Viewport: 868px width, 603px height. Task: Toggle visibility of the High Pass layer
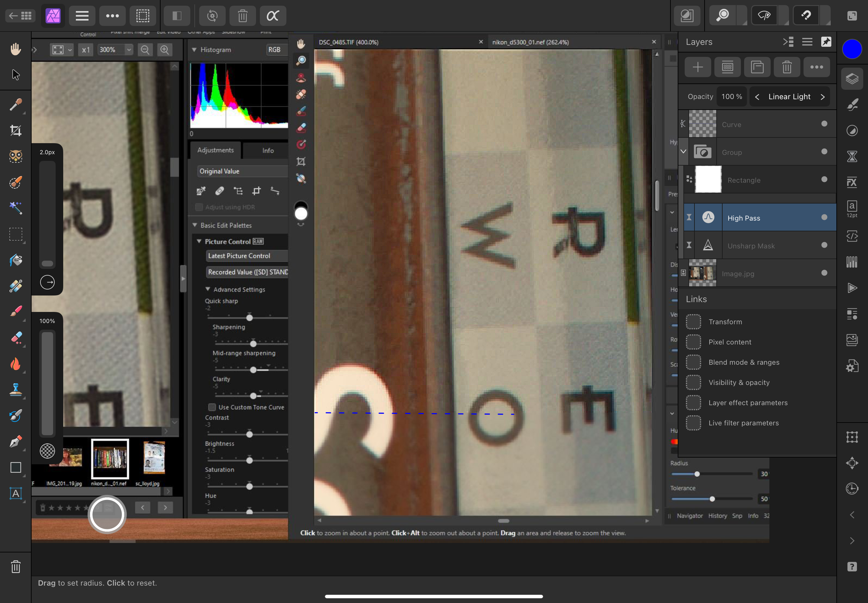click(824, 217)
